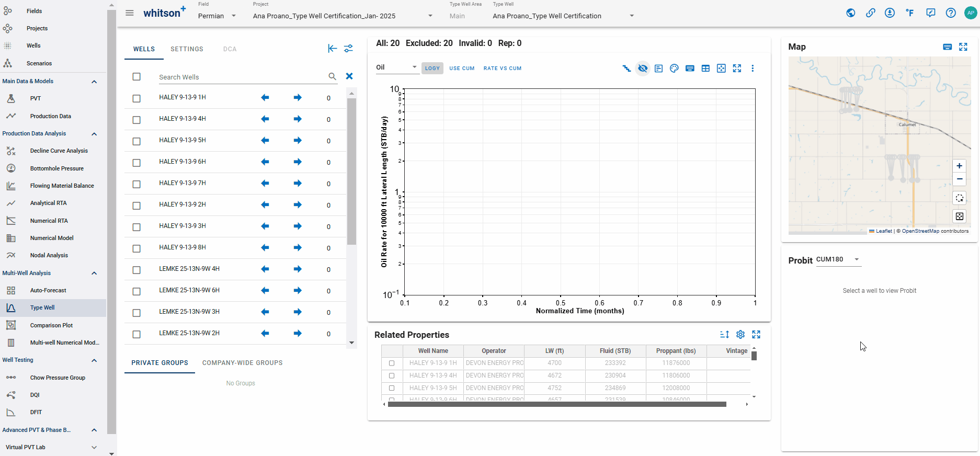Expand Related Properties table to fullscreen
Screen dimensions: 980x456
(x=756, y=335)
